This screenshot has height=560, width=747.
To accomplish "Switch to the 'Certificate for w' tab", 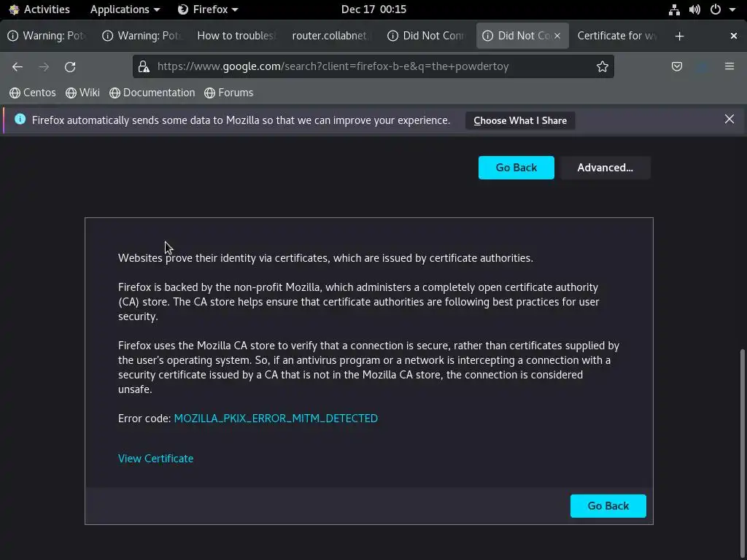I will point(617,36).
